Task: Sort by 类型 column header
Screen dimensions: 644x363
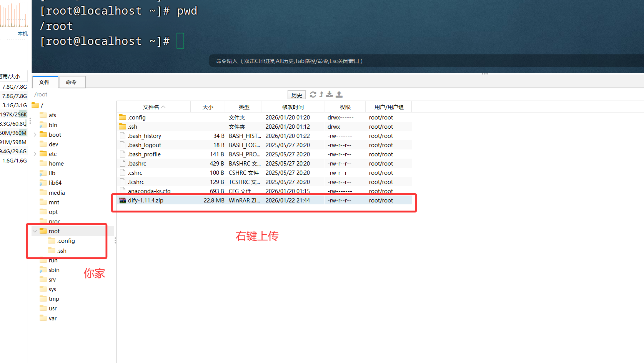Action: coord(244,107)
